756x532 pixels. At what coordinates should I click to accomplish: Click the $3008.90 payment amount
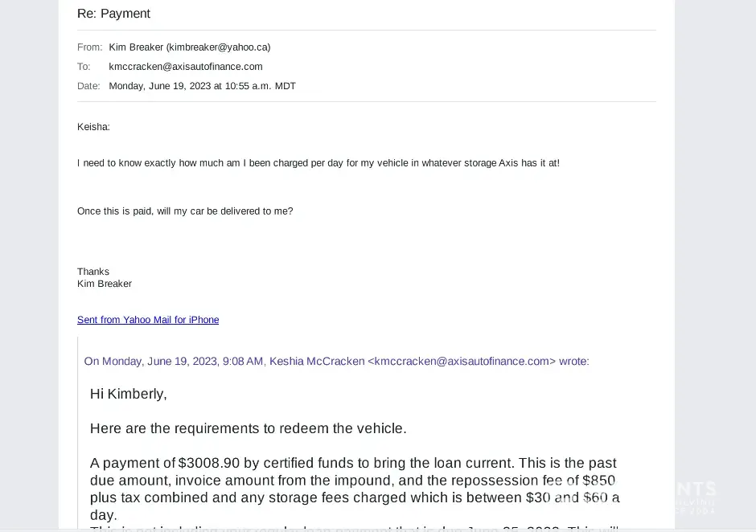point(209,463)
